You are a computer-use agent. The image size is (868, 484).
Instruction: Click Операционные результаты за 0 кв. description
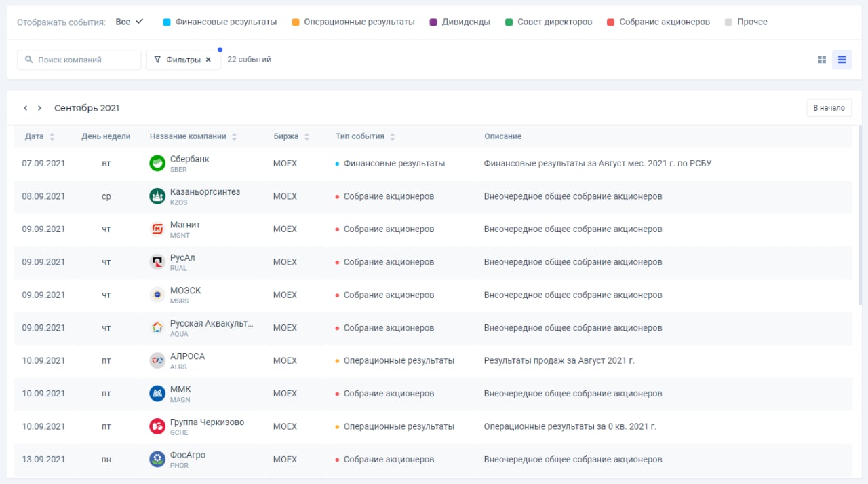[570, 426]
